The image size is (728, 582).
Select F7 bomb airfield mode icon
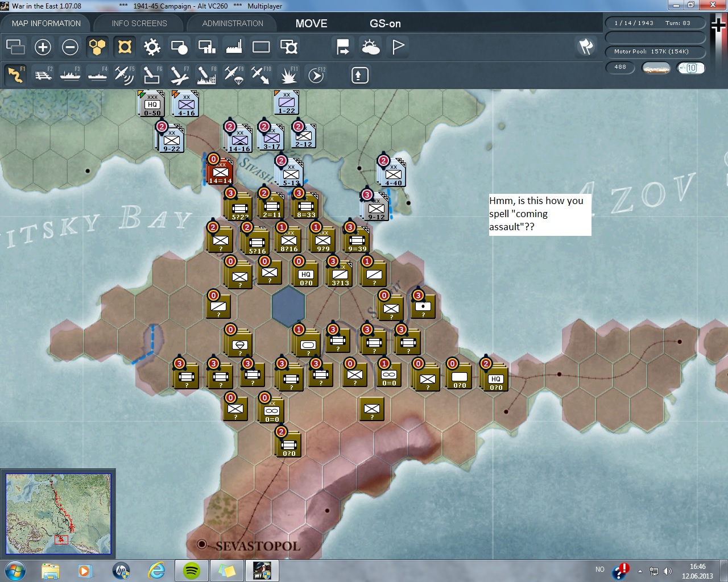pos(179,75)
